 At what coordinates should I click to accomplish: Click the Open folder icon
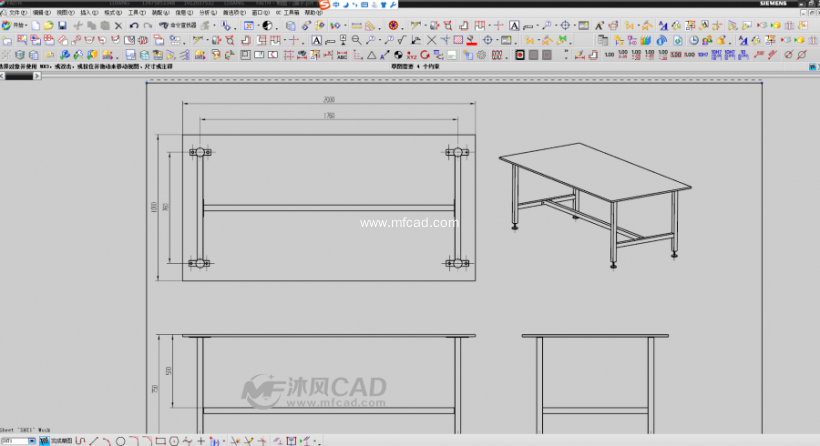tap(48, 25)
